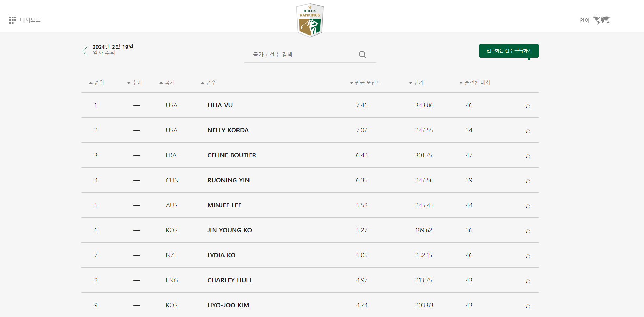Viewport: 644px width, 317px height.
Task: Sort by the 순위 column arrow
Action: (x=90, y=82)
